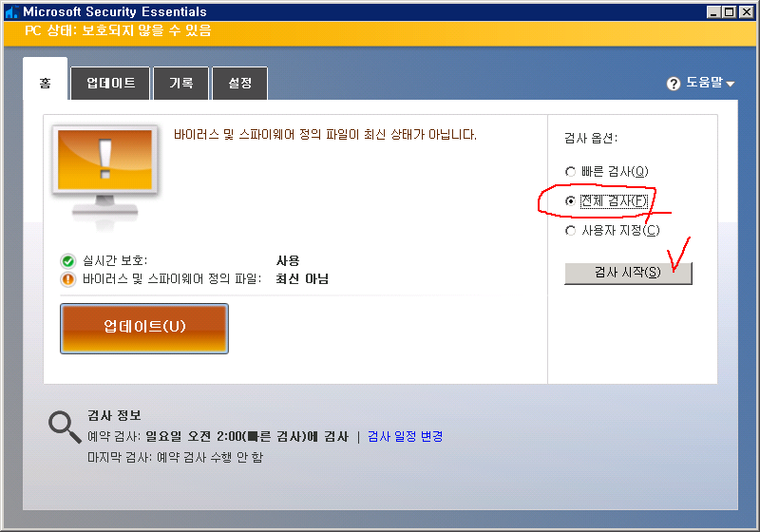Image resolution: width=760 pixels, height=532 pixels.
Task: Click the green check icon beside 실시간 보호
Action: 67,261
